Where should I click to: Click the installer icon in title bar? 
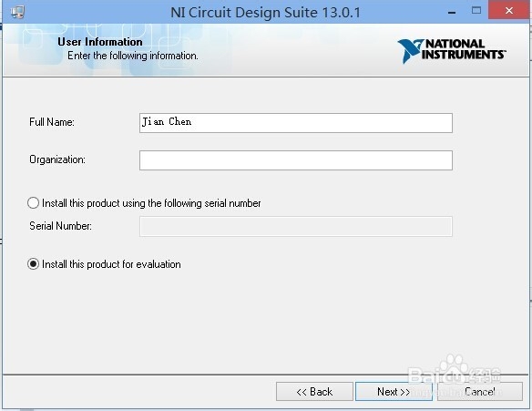(17, 12)
